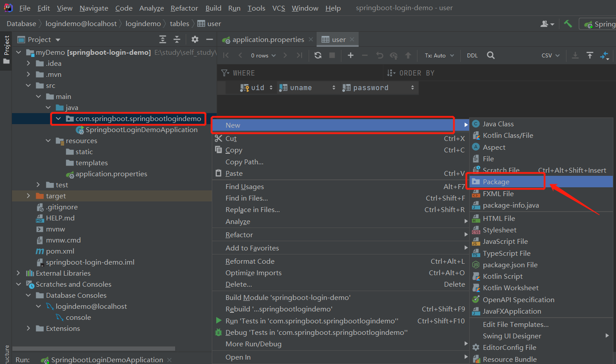Click the data search magnifier icon
616x364 pixels.
tap(491, 55)
